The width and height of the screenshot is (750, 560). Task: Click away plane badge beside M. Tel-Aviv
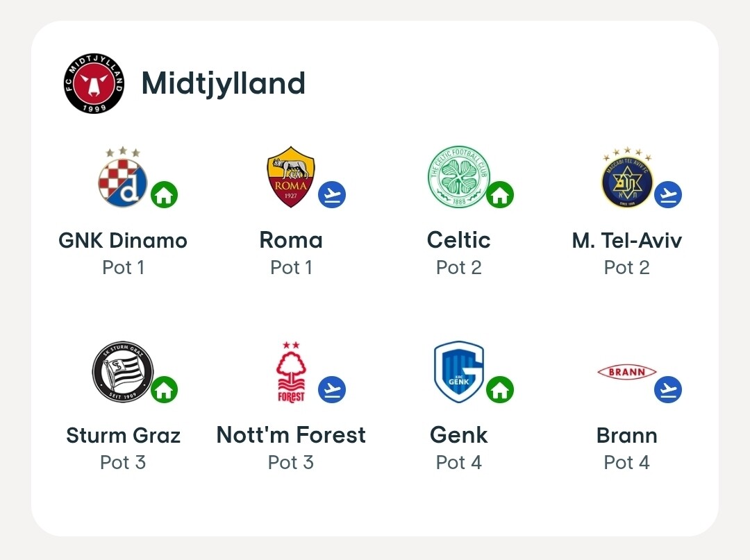pyautogui.click(x=668, y=194)
